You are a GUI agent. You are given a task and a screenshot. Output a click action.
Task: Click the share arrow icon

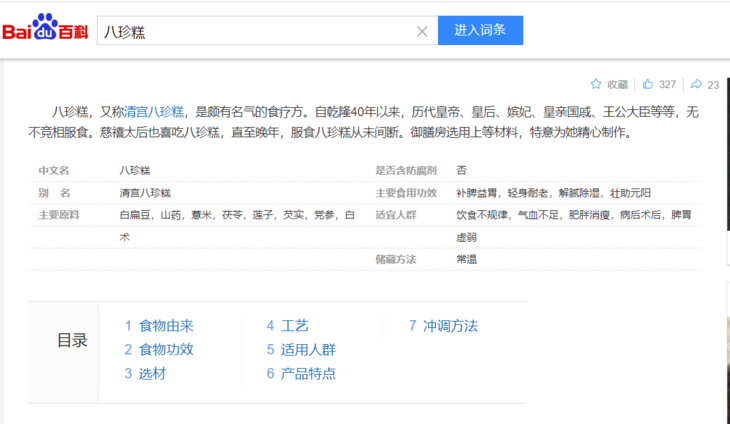[x=697, y=84]
